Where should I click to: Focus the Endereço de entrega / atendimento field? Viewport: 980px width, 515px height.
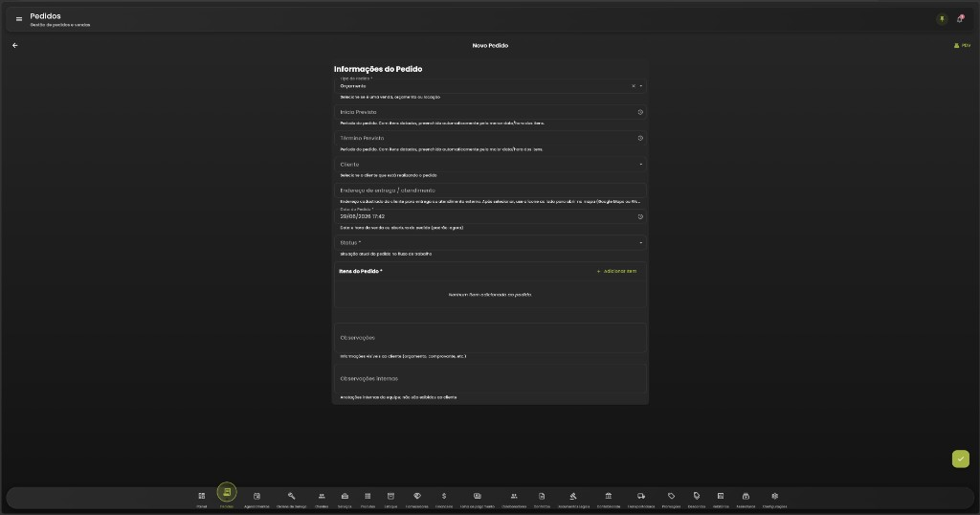490,190
